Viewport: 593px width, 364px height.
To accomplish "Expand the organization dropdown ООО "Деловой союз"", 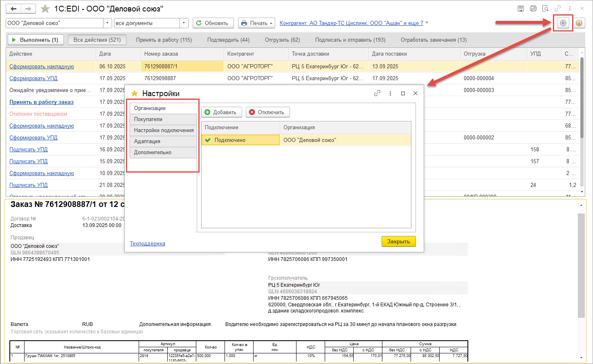I will (108, 23).
